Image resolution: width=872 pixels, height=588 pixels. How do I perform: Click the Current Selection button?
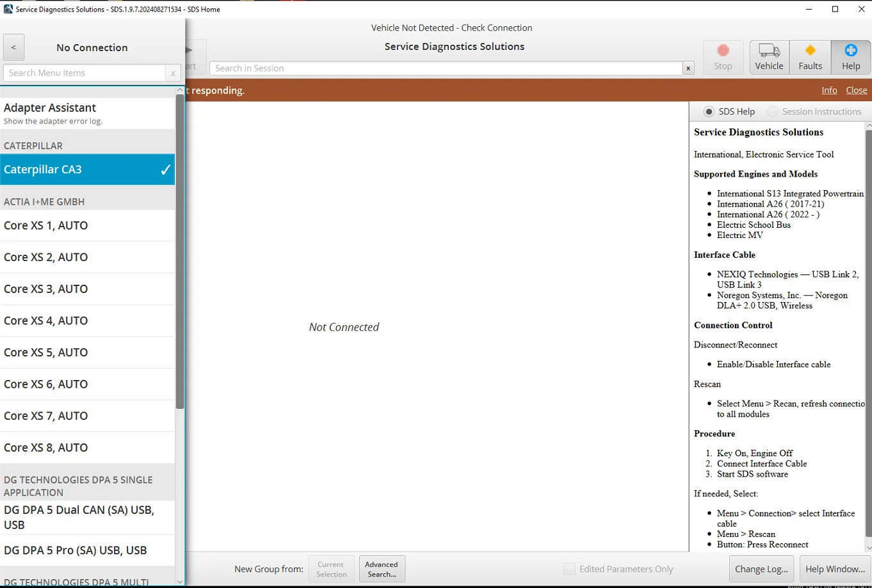pyautogui.click(x=331, y=569)
